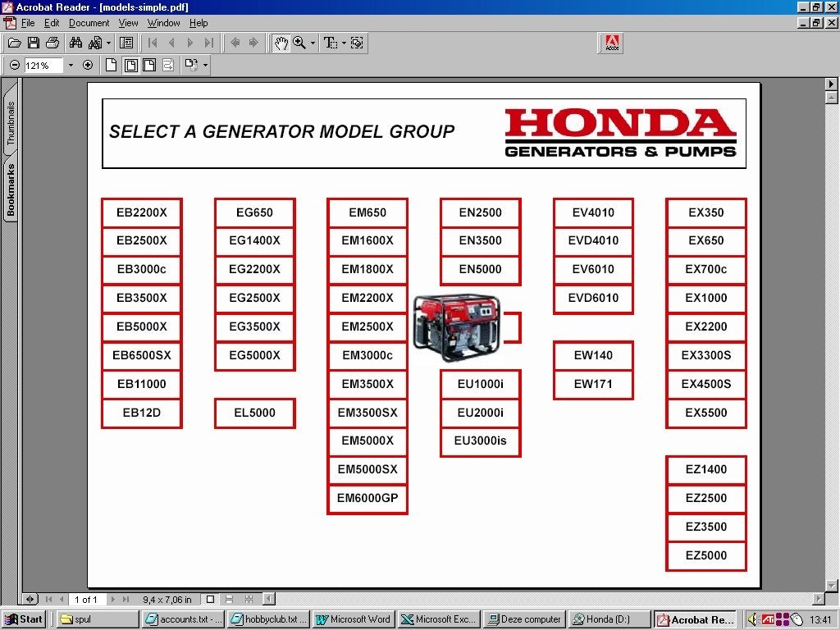Expand the Rotate View dropdown arrow
The height and width of the screenshot is (630, 840).
205,66
